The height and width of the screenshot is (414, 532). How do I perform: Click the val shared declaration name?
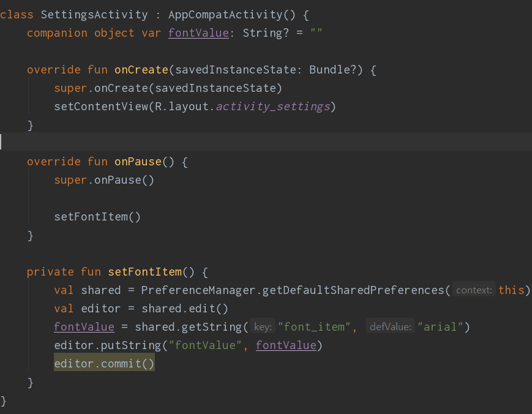(x=101, y=290)
